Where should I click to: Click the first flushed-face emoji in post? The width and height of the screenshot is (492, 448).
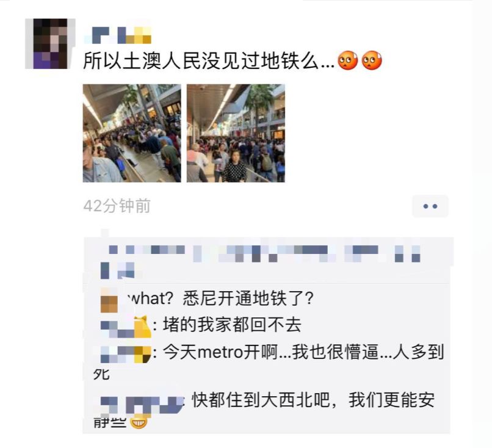[348, 60]
